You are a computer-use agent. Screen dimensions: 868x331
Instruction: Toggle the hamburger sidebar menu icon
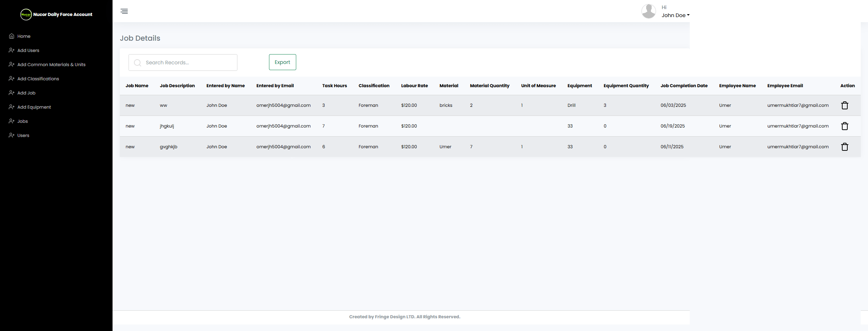click(124, 11)
